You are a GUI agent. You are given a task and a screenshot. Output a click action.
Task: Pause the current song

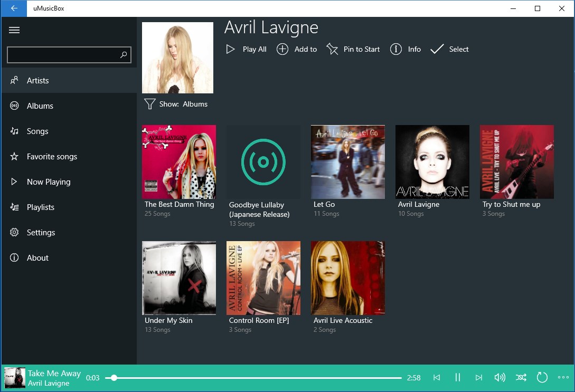(458, 377)
